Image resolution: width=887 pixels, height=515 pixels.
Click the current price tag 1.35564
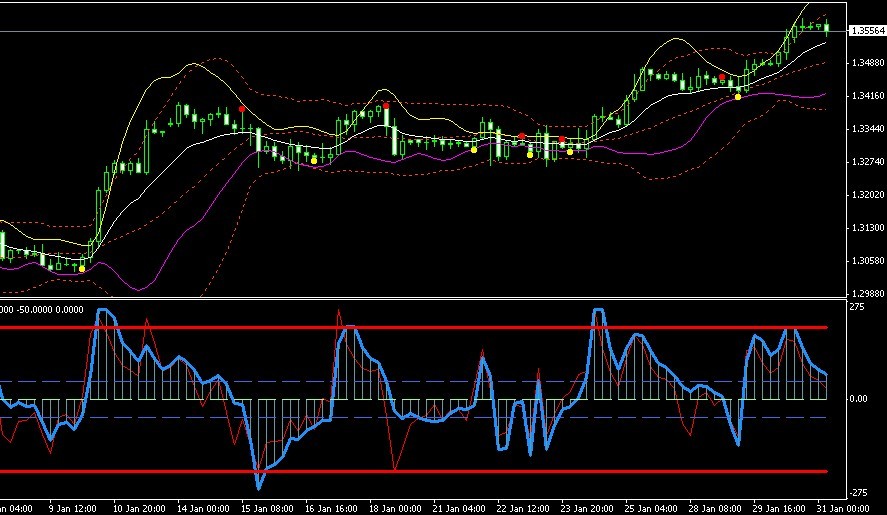coord(868,31)
